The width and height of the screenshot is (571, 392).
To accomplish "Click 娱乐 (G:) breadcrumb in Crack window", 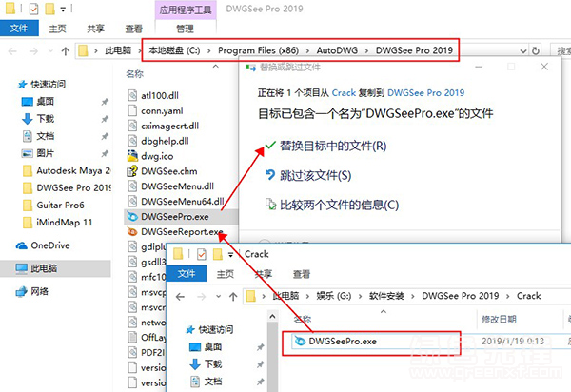I will [334, 296].
